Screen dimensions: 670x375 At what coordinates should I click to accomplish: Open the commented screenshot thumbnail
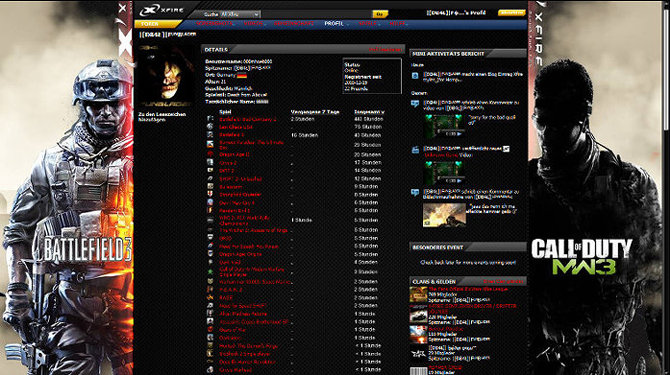(x=444, y=214)
